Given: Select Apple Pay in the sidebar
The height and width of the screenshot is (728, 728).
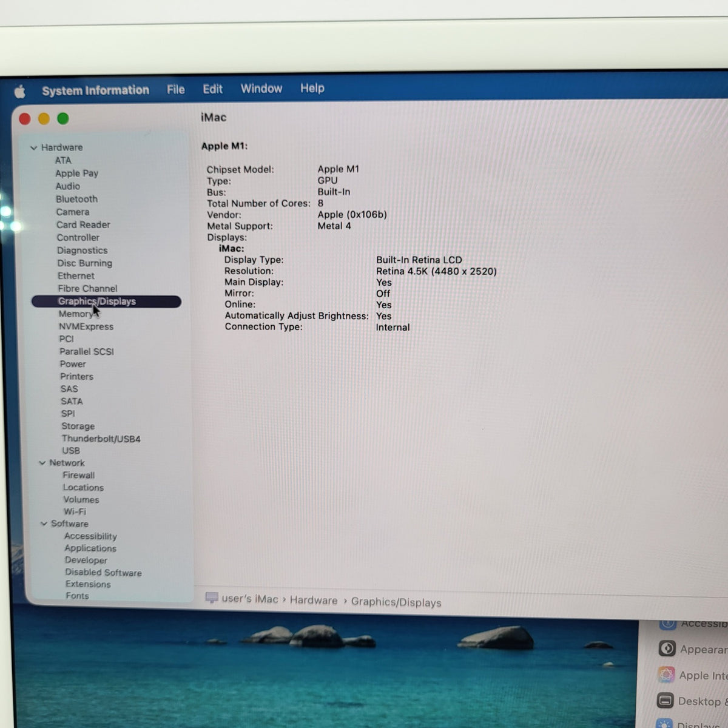Looking at the screenshot, I should [77, 173].
